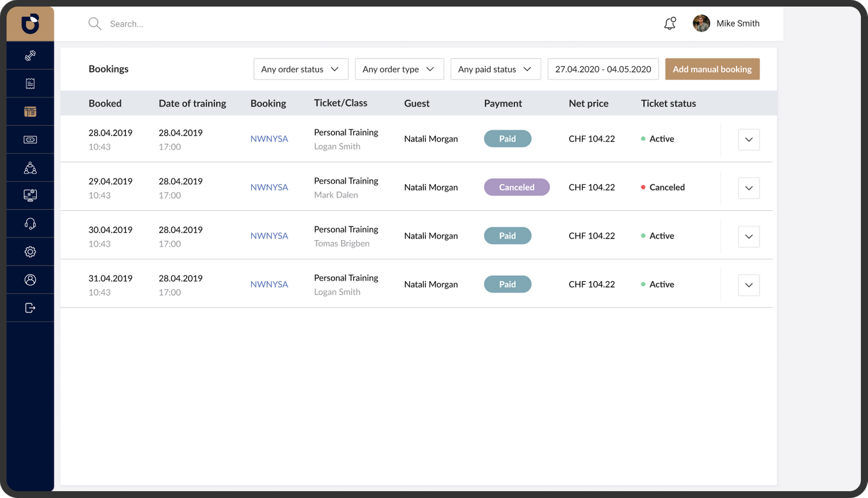Click the app logo in sidebar
Screen dimensions: 868x498
[30, 24]
